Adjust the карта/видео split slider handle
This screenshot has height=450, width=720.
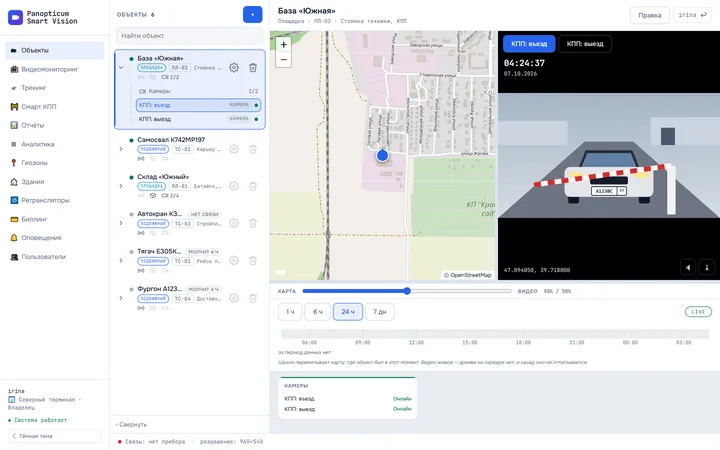pyautogui.click(x=407, y=291)
